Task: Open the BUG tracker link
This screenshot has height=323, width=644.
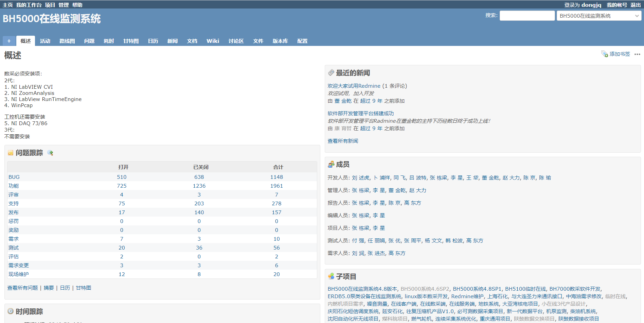Action: pyautogui.click(x=14, y=177)
